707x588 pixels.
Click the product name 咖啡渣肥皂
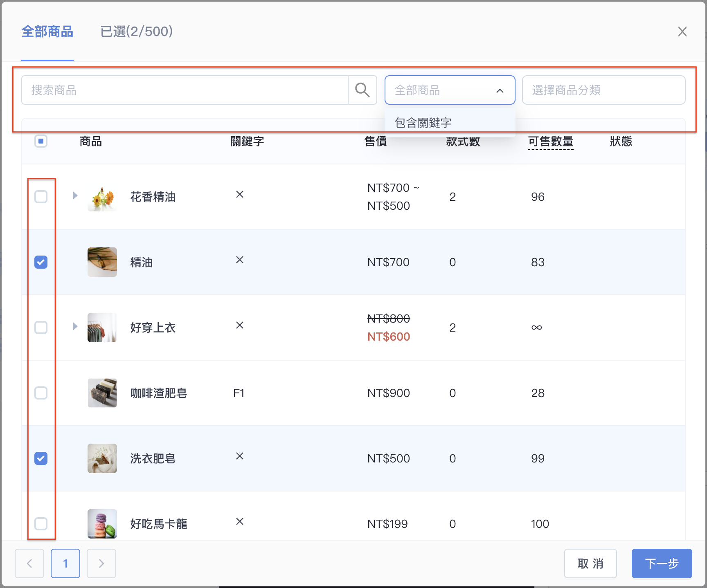pyautogui.click(x=159, y=393)
